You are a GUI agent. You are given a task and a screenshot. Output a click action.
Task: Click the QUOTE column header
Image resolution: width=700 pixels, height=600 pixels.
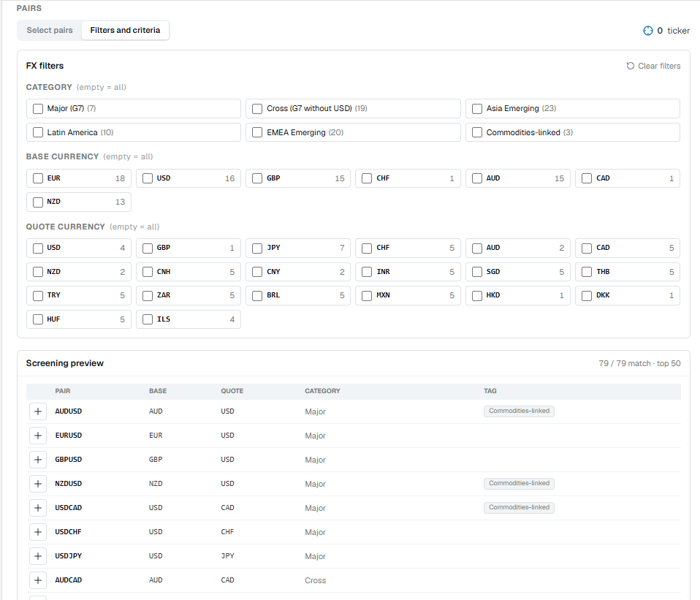232,391
